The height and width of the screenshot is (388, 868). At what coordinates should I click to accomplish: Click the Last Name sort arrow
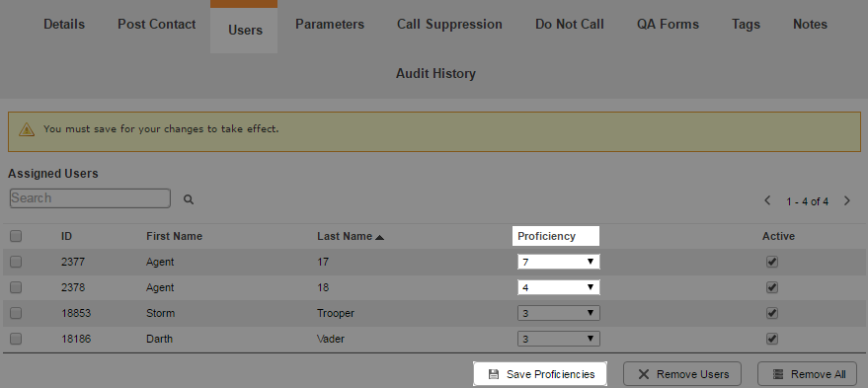click(379, 238)
